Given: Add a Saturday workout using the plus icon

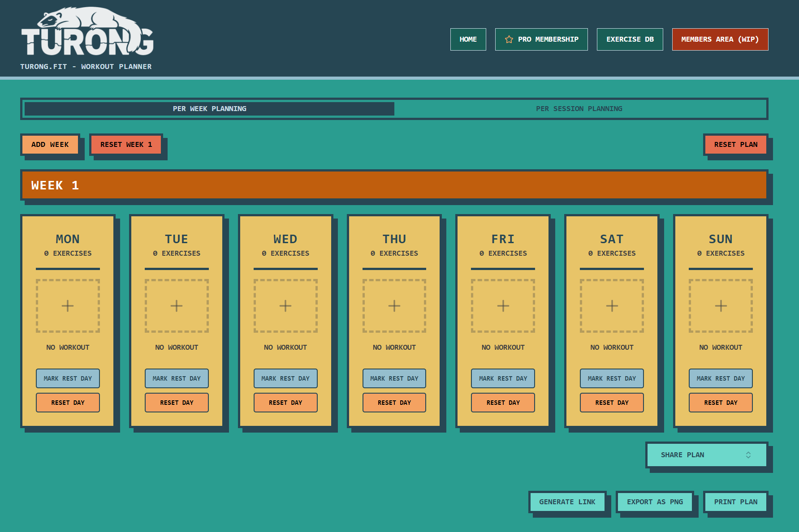Looking at the screenshot, I should pos(612,306).
